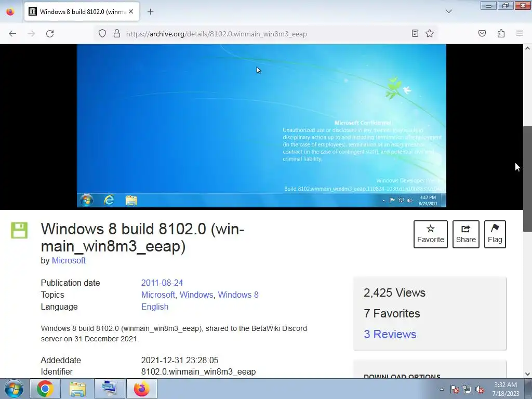Viewport: 532px width, 399px height.
Task: Open Action Center flag tray icon
Action: click(454, 389)
